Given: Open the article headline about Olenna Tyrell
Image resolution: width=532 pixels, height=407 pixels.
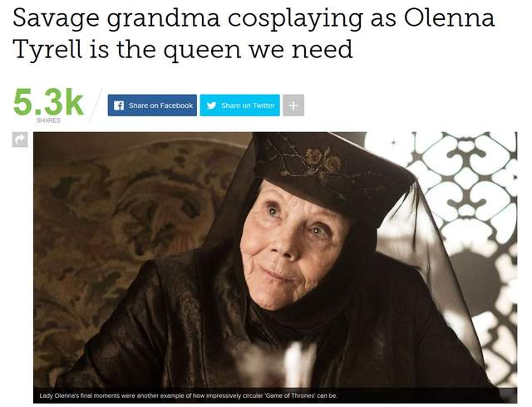Looking at the screenshot, I should pyautogui.click(x=254, y=33).
